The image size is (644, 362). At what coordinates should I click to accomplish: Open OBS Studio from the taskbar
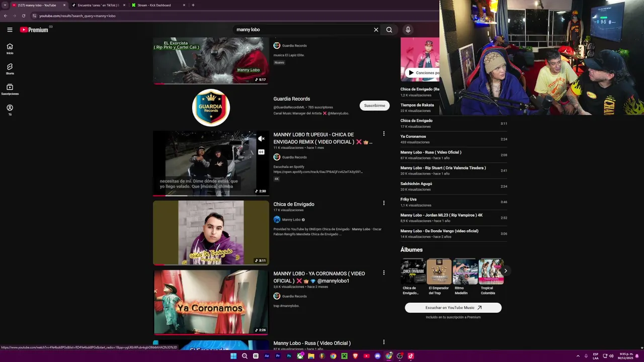pos(399,356)
